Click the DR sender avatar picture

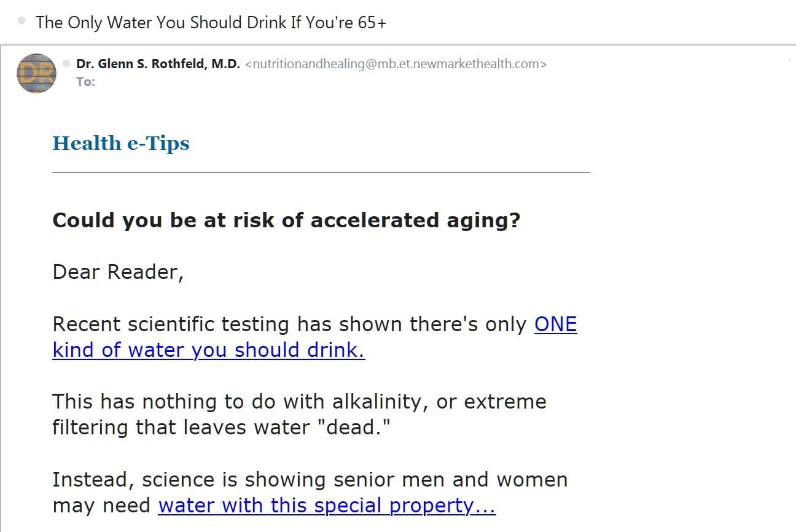pos(36,73)
